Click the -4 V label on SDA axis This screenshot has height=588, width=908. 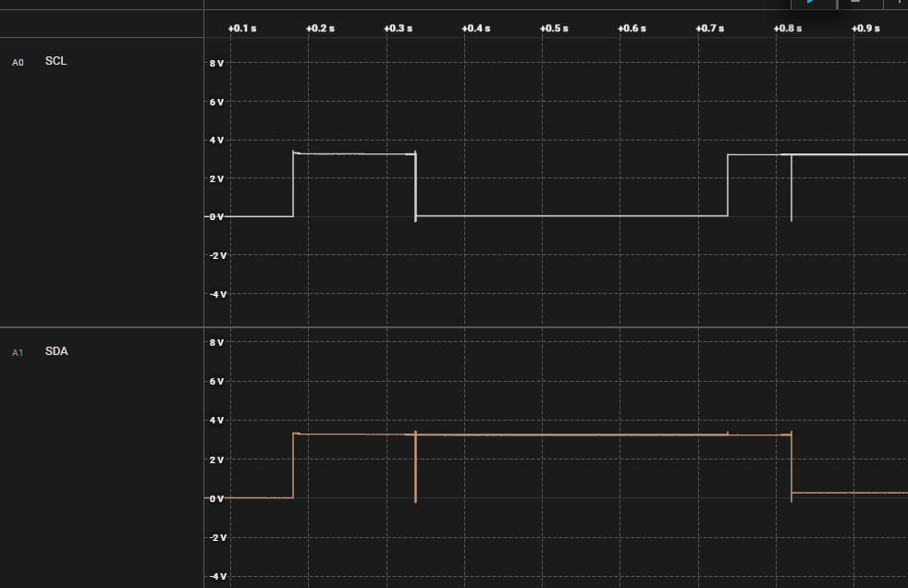point(218,576)
